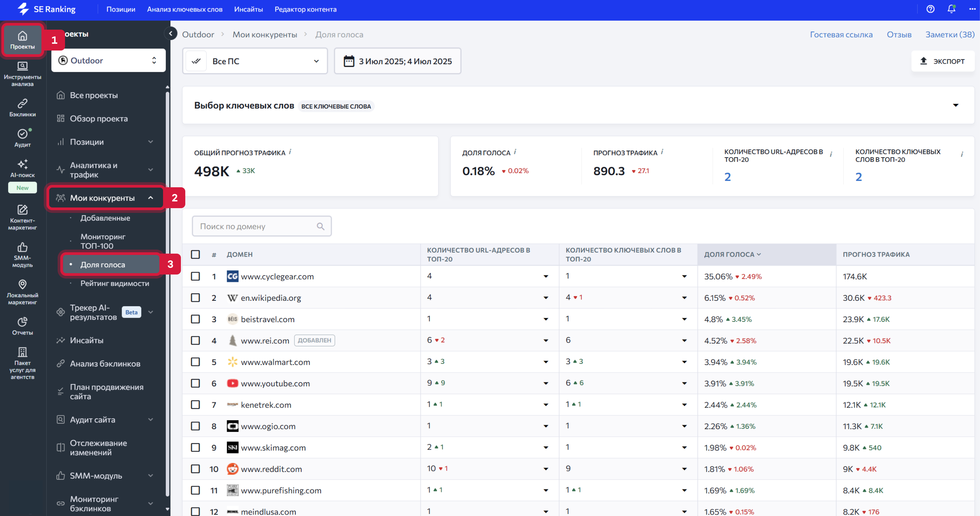The width and height of the screenshot is (980, 516).
Task: Open the Audit sidebar icon
Action: (23, 138)
